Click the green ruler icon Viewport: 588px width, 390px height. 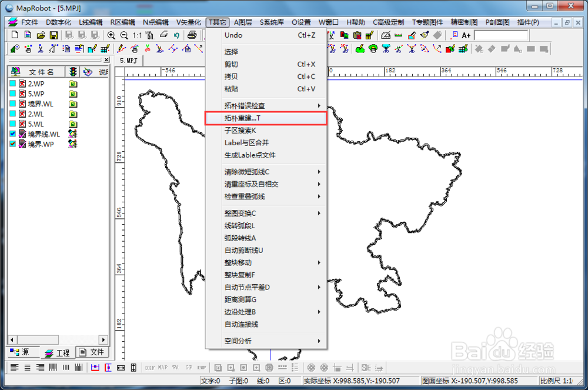399,35
